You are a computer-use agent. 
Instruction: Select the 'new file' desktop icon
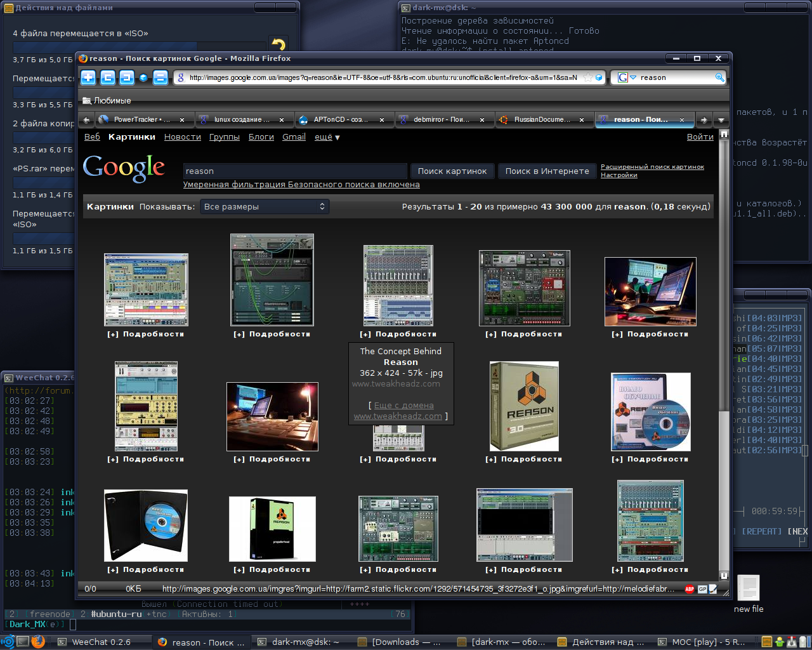click(x=749, y=594)
